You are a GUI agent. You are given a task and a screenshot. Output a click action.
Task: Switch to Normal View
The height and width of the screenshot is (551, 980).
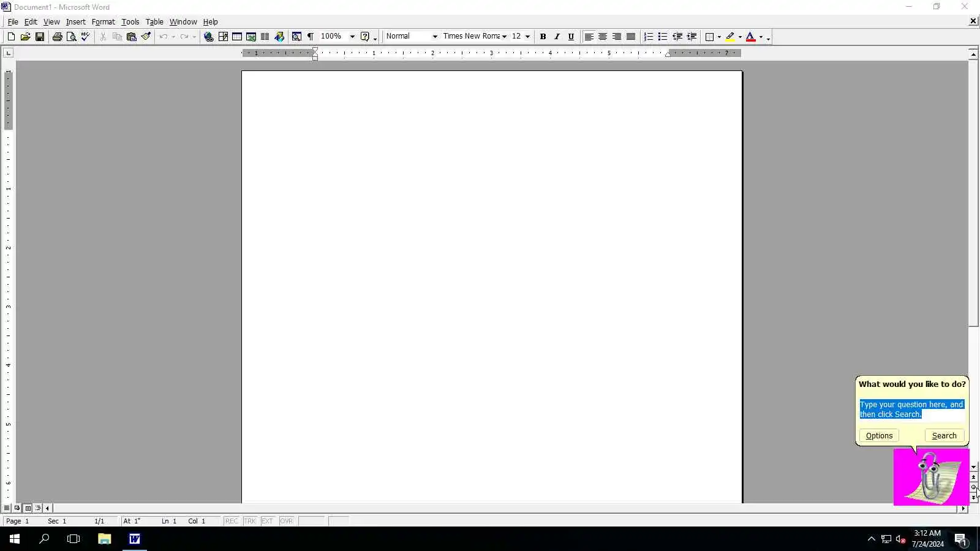click(7, 508)
